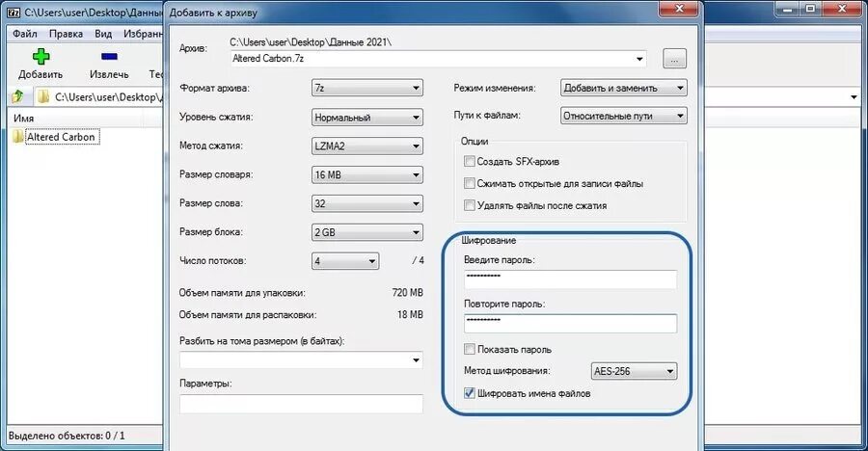
Task: Open the Файл menu in 7-Zip
Action: click(25, 34)
